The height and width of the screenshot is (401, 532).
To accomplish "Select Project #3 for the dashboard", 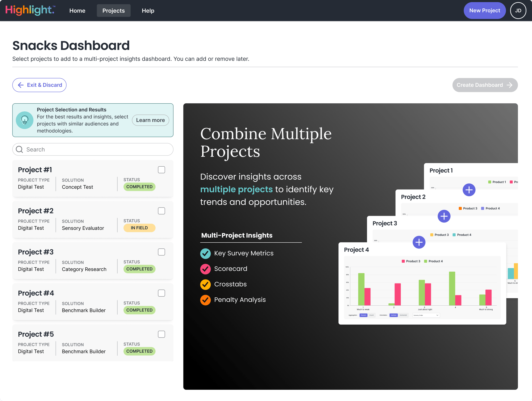I will tap(161, 252).
